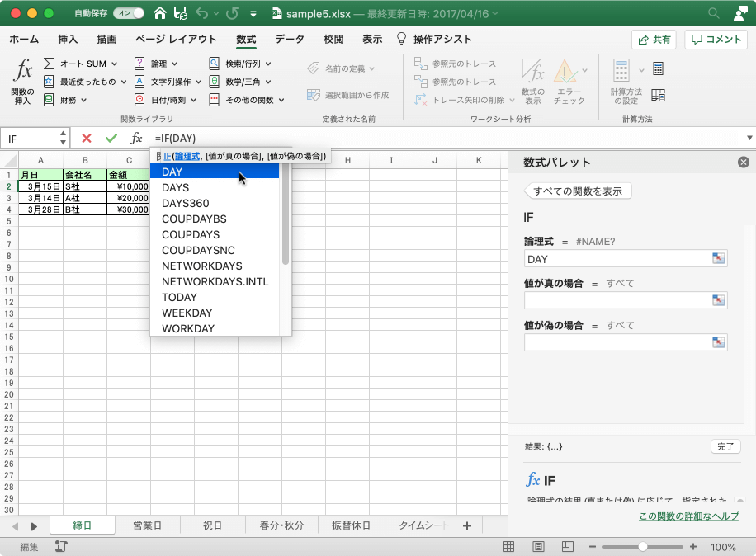Open the ページ レイアウト ribbon tab
The image size is (756, 556).
[176, 39]
